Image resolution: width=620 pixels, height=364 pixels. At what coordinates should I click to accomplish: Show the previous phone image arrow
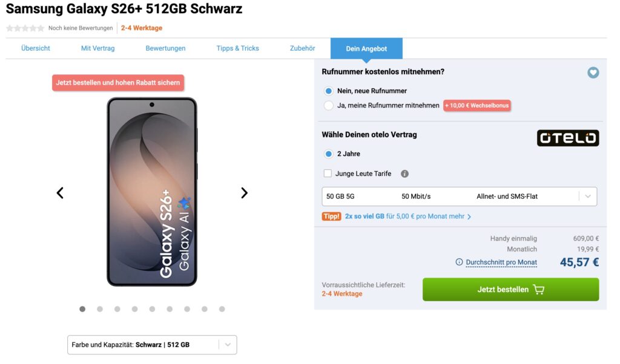pos(60,193)
